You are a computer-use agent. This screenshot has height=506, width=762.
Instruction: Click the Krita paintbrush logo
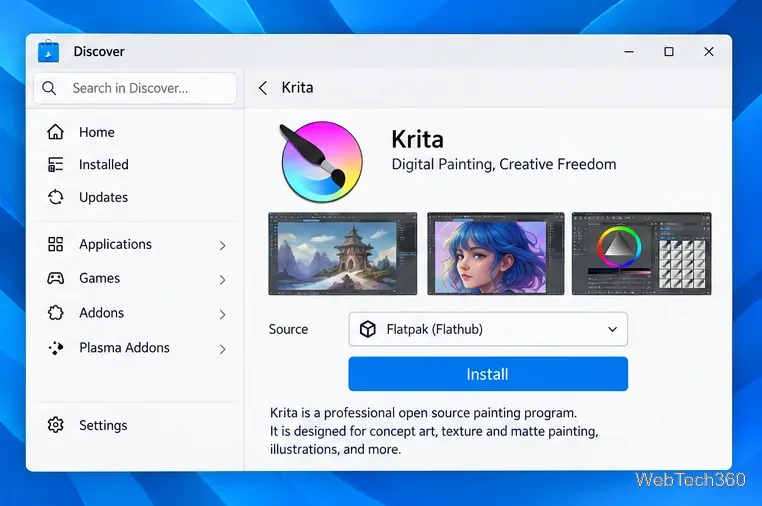pyautogui.click(x=321, y=162)
